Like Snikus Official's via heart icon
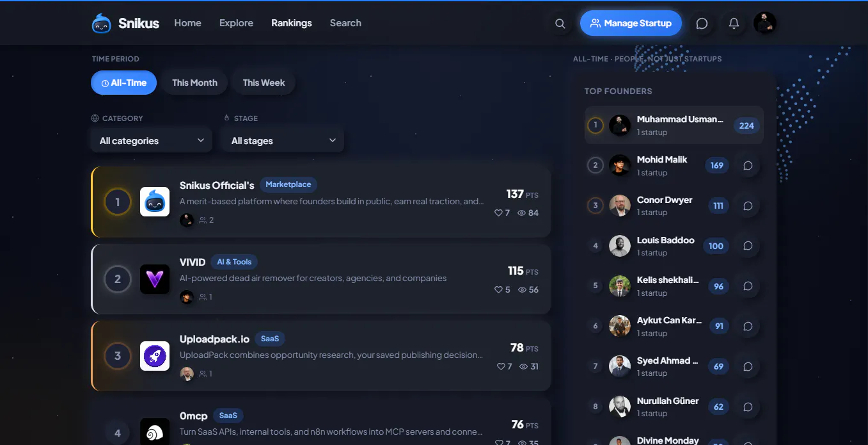The height and width of the screenshot is (445, 868). 498,213
